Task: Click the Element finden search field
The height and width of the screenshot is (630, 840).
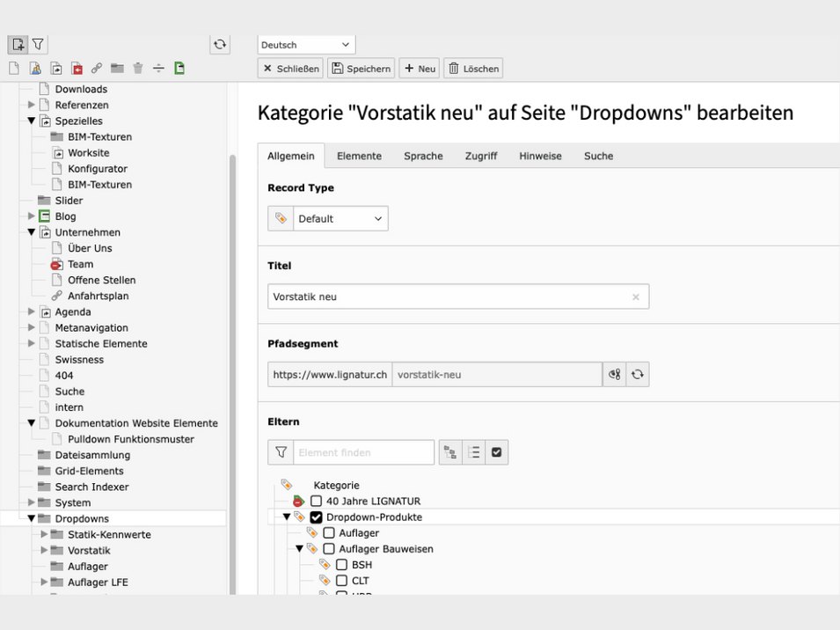Action: [363, 452]
